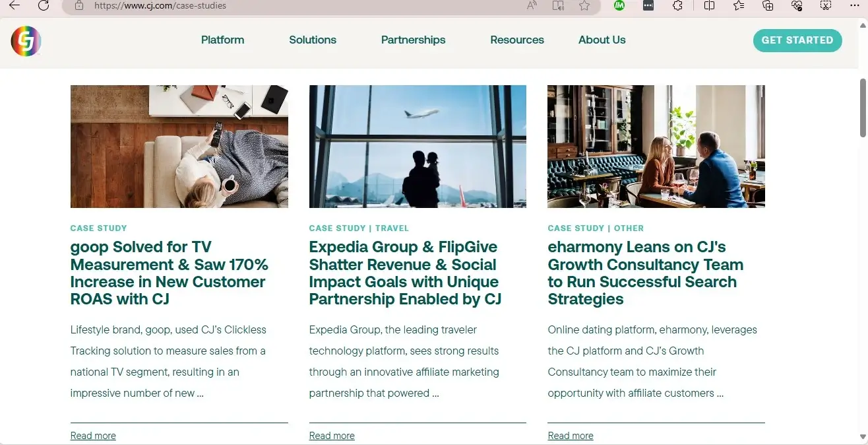Open Expedia Group & FlipGive headline

coord(405,273)
